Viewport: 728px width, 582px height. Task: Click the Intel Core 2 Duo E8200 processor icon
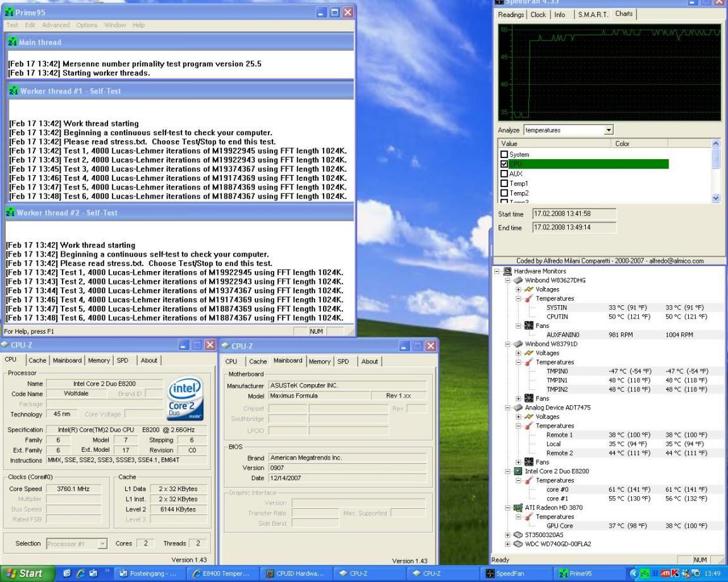click(518, 471)
